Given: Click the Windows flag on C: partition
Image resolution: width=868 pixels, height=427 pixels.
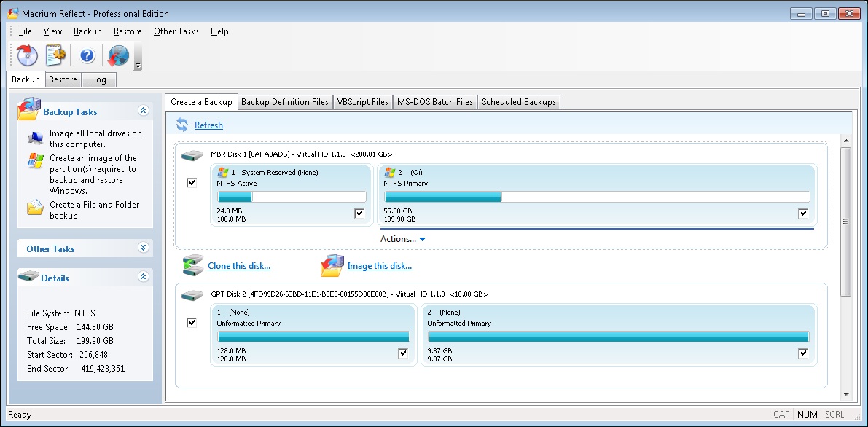Looking at the screenshot, I should click(x=389, y=172).
